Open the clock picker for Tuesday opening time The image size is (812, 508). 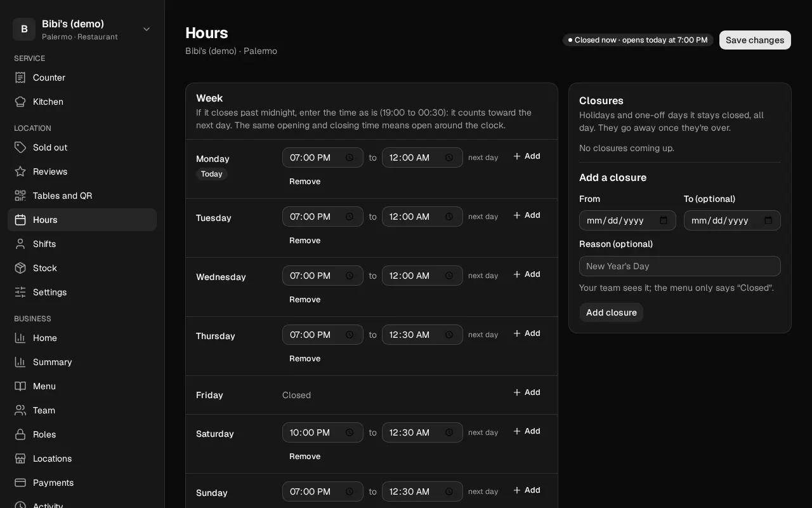pyautogui.click(x=350, y=217)
